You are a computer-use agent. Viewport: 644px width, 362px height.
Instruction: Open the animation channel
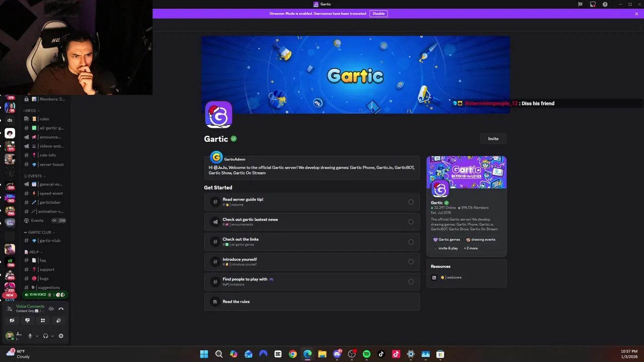click(x=44, y=211)
